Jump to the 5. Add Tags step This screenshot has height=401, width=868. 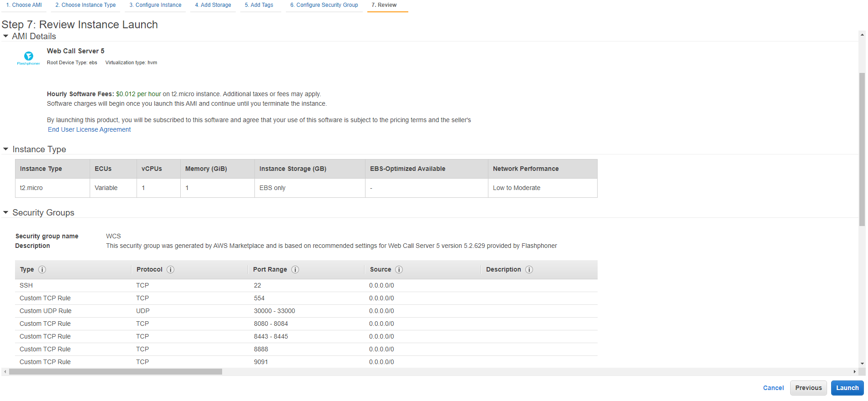pos(259,5)
